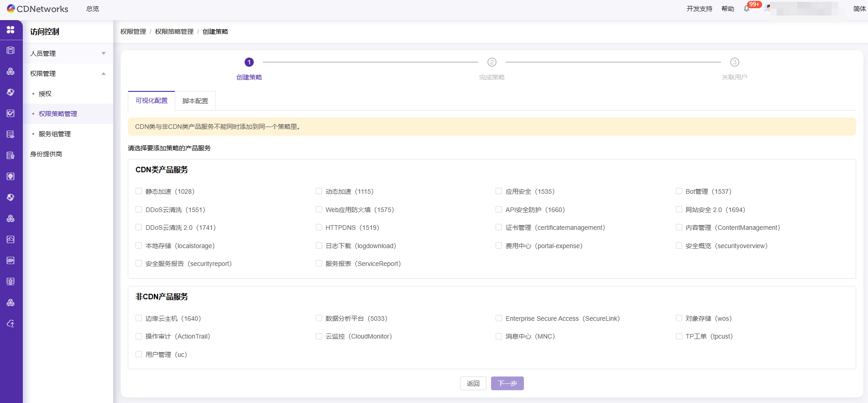
Task: Switch to the 脚本配置 tab
Action: 195,101
